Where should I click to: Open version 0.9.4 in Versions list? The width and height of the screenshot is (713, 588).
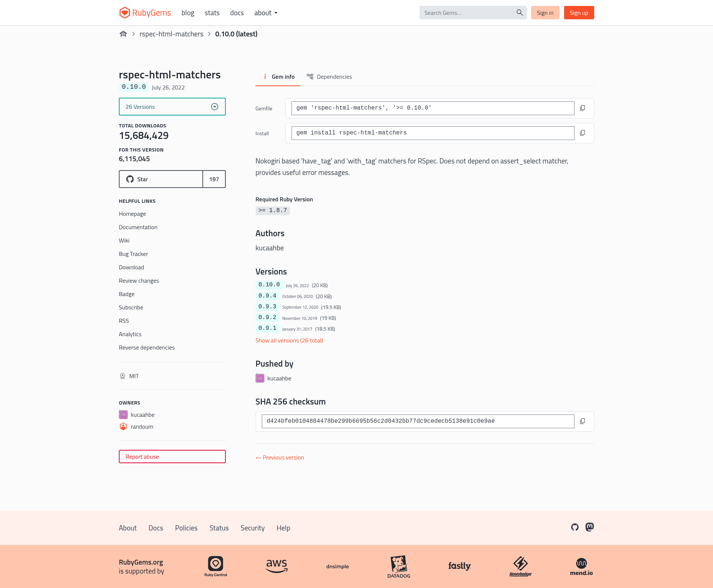tap(267, 296)
